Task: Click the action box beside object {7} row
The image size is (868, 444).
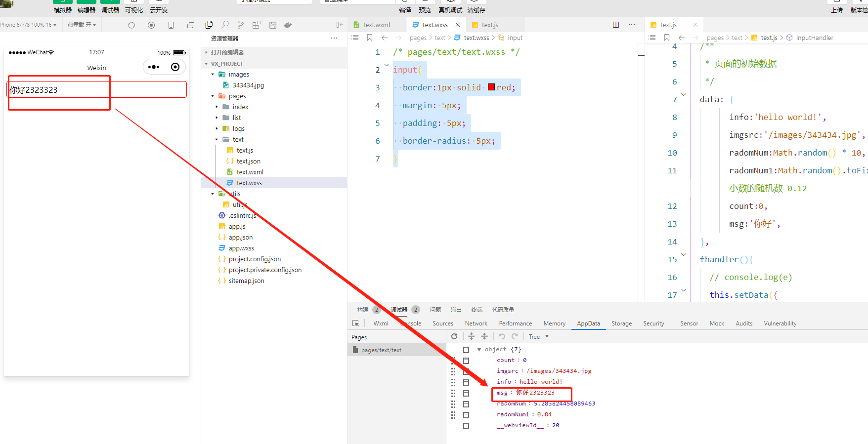Action: [466, 350]
